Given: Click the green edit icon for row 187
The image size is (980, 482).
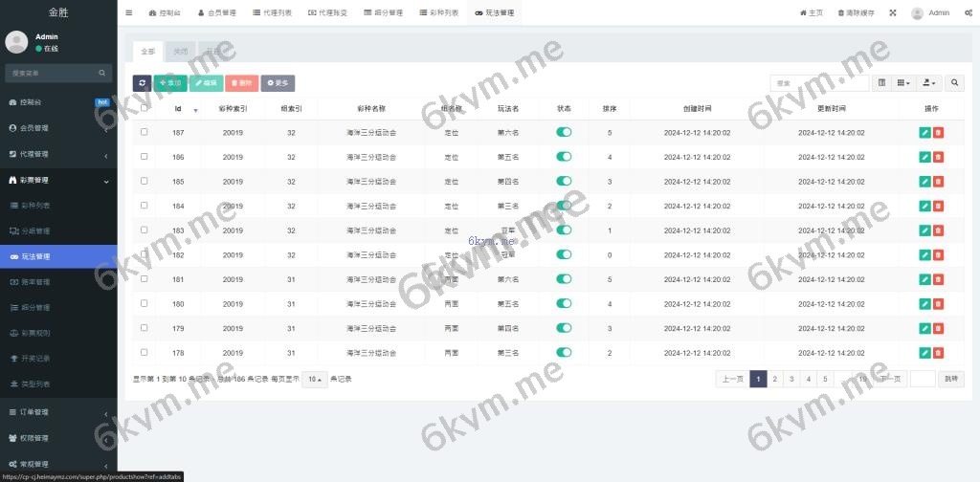Looking at the screenshot, I should pos(924,132).
